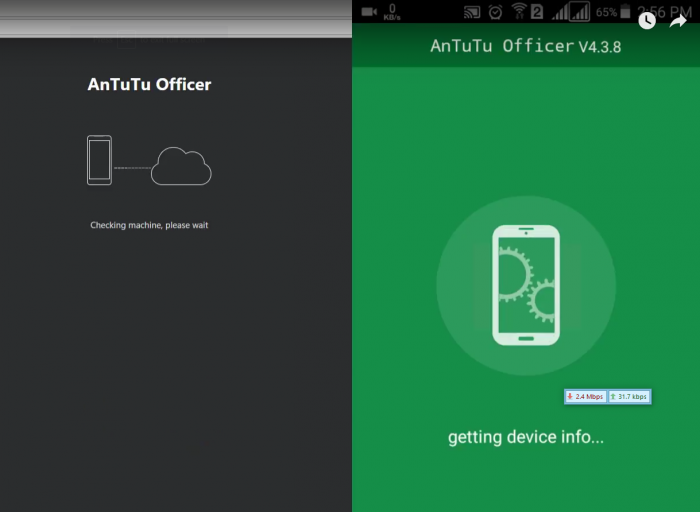Tap the video camera status icon
The image size is (700, 512).
[369, 12]
